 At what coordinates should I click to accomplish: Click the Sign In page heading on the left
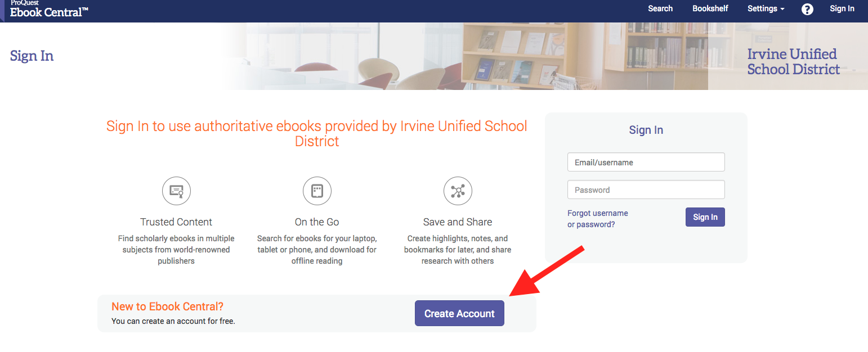coord(31,56)
